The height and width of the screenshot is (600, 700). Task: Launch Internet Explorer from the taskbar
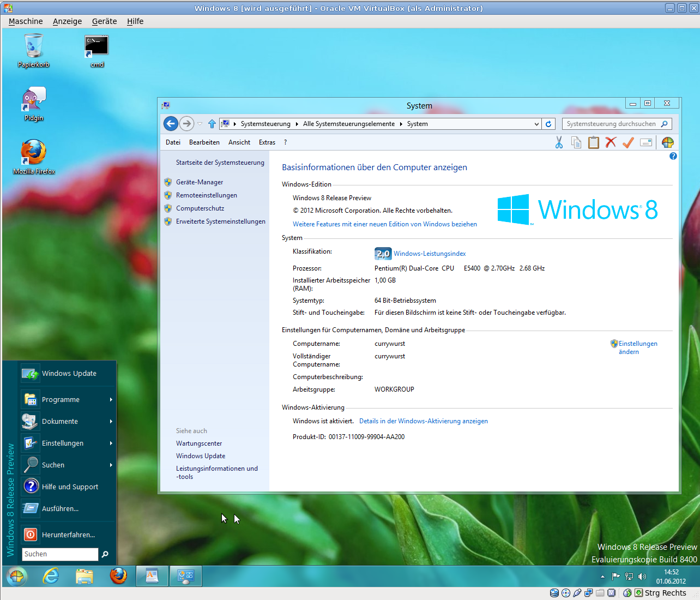(51, 576)
